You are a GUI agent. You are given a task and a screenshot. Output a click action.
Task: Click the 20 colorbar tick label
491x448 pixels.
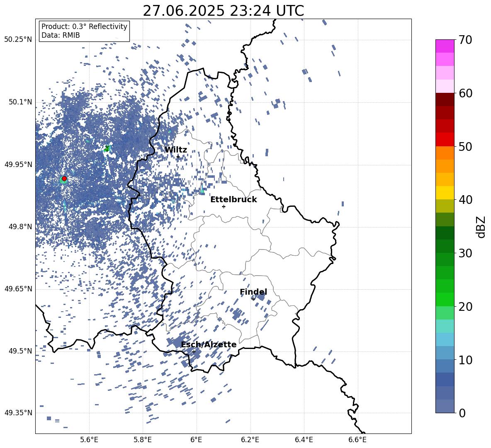point(465,307)
